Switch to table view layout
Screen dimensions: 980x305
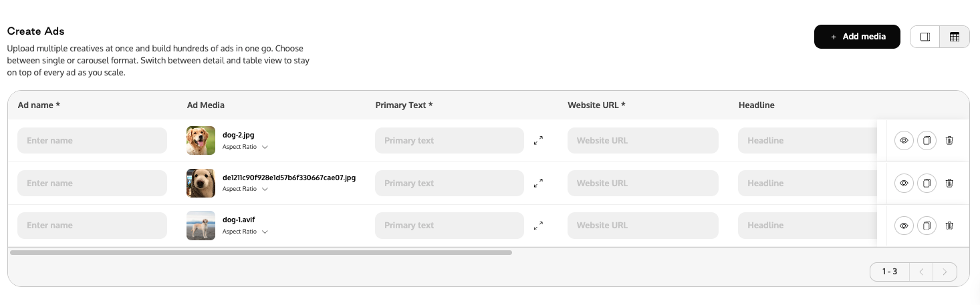[955, 37]
